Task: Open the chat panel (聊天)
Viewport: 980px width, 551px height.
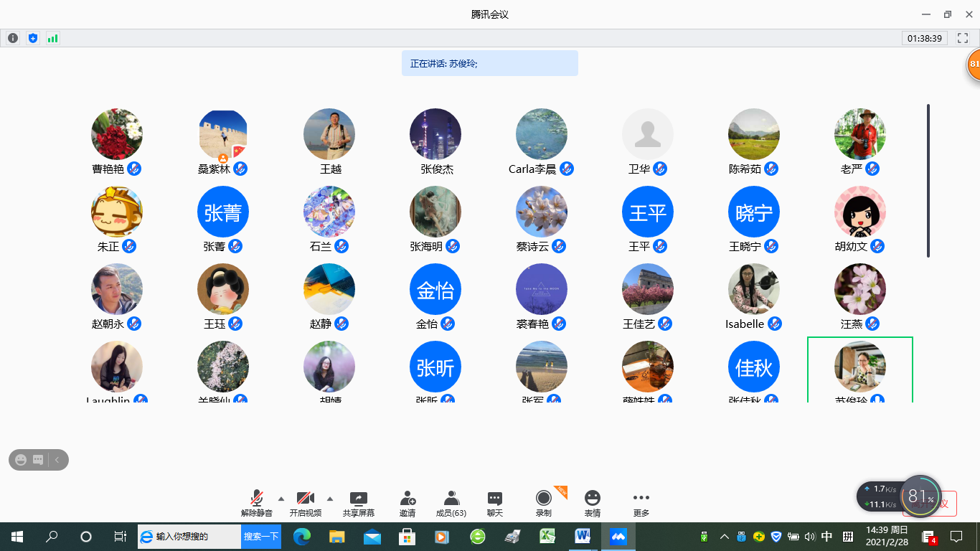Action: tap(495, 499)
